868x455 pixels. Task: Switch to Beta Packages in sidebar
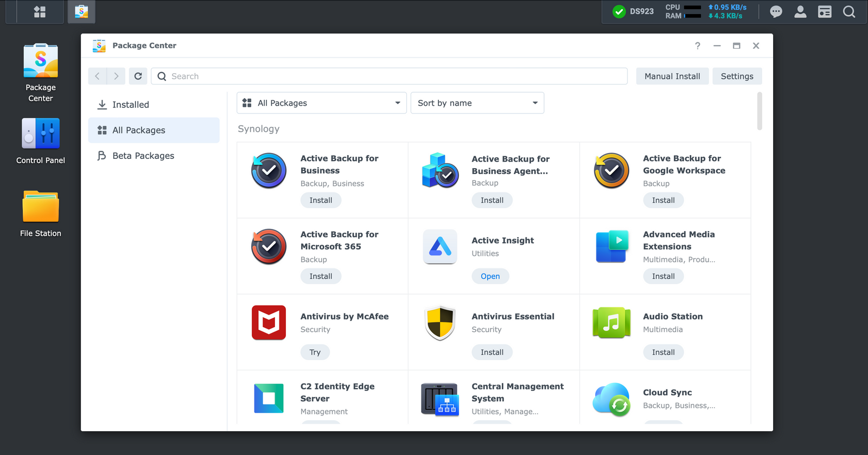click(x=143, y=156)
